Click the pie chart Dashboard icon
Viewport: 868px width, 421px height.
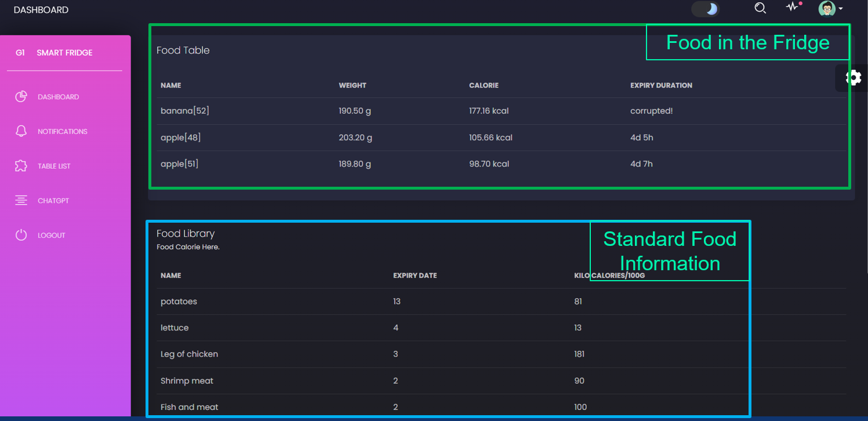tap(21, 97)
